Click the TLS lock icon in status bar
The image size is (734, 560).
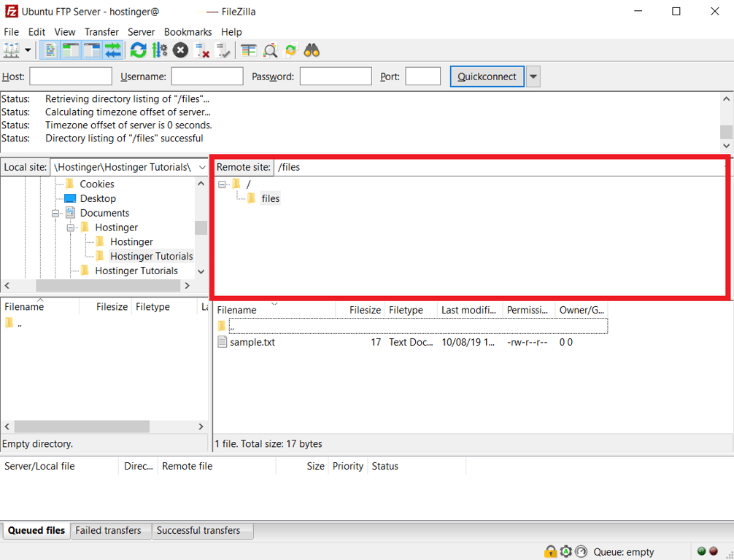point(551,552)
